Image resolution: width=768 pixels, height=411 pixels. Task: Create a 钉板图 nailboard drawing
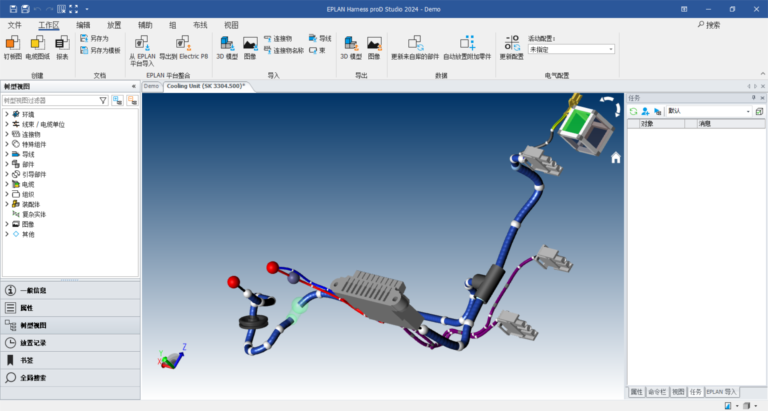(13, 48)
